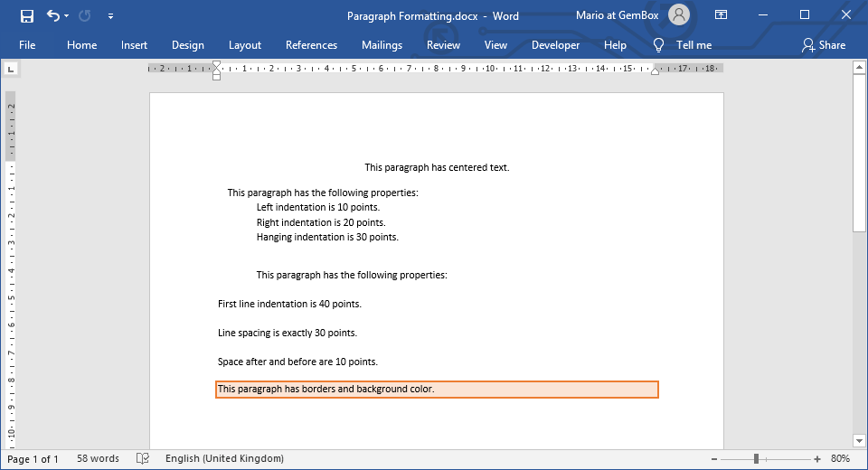
Task: Click the vertical scrollbar down arrow
Action: tap(859, 441)
